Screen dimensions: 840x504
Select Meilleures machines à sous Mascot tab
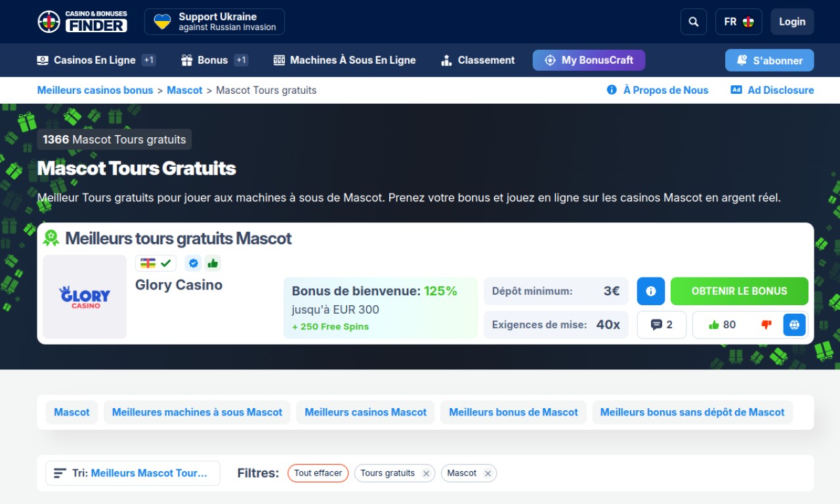point(197,412)
